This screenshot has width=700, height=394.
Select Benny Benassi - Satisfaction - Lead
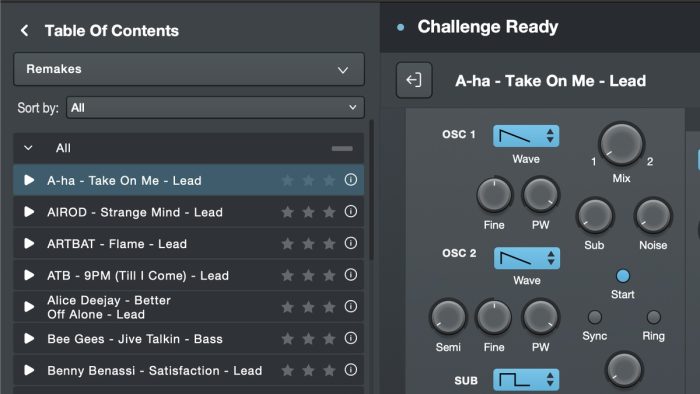189,370
